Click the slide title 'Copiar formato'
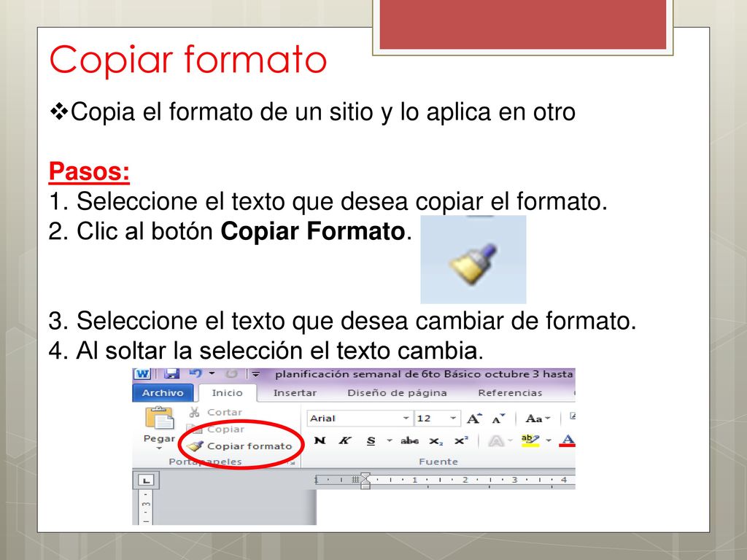 tap(187, 60)
